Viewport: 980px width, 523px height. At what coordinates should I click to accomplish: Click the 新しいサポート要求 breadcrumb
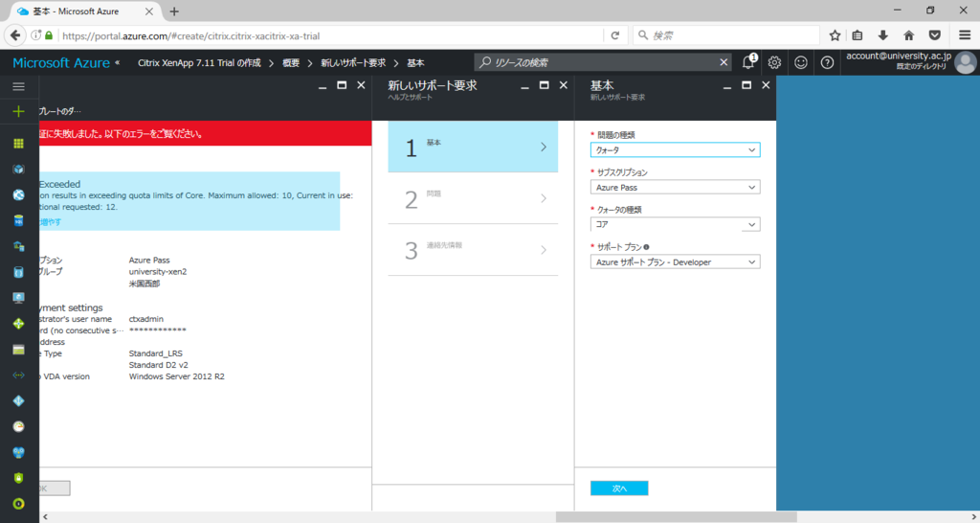pyautogui.click(x=353, y=62)
